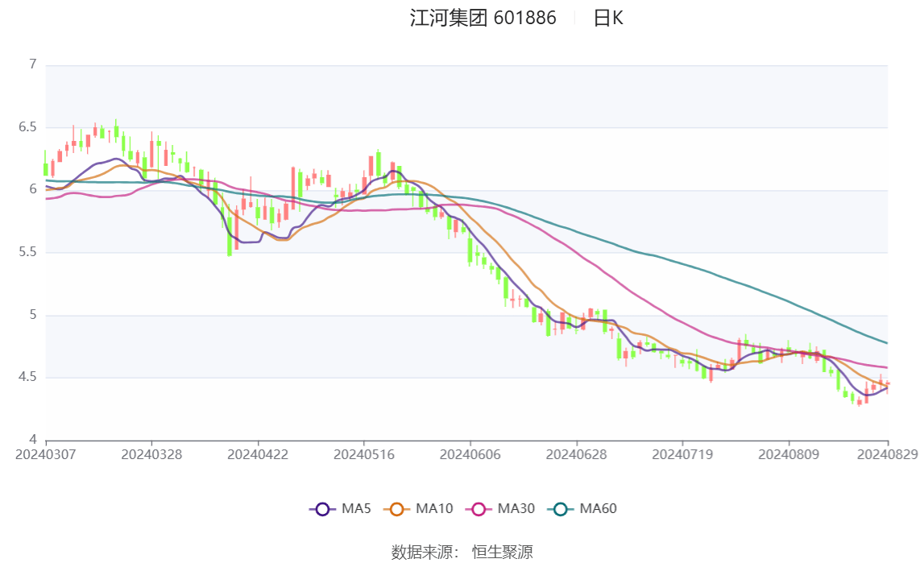
Task: Click the 20240606 date axis label
Action: [x=470, y=455]
